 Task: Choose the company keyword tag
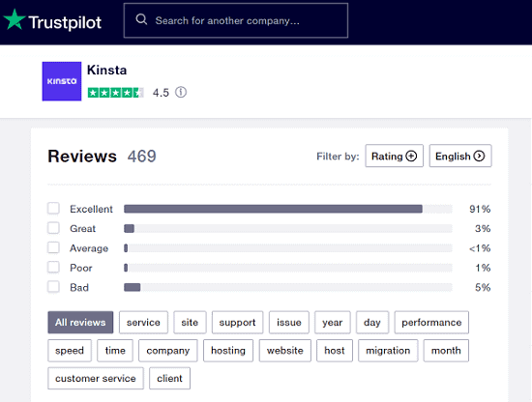[168, 351]
